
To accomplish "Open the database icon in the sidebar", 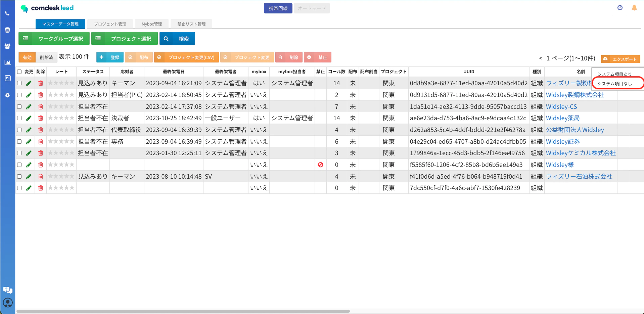I will pos(7,30).
